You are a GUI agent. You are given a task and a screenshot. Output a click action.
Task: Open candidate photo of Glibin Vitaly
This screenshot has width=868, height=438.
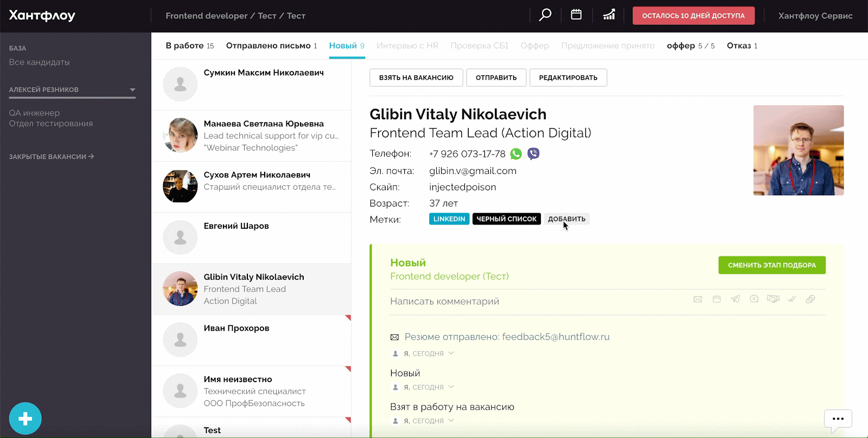799,150
